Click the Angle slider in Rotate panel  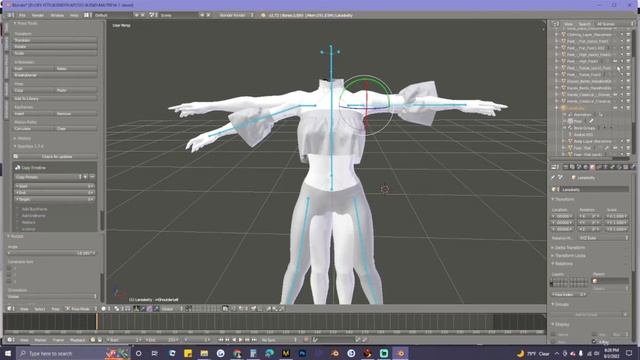[52, 253]
